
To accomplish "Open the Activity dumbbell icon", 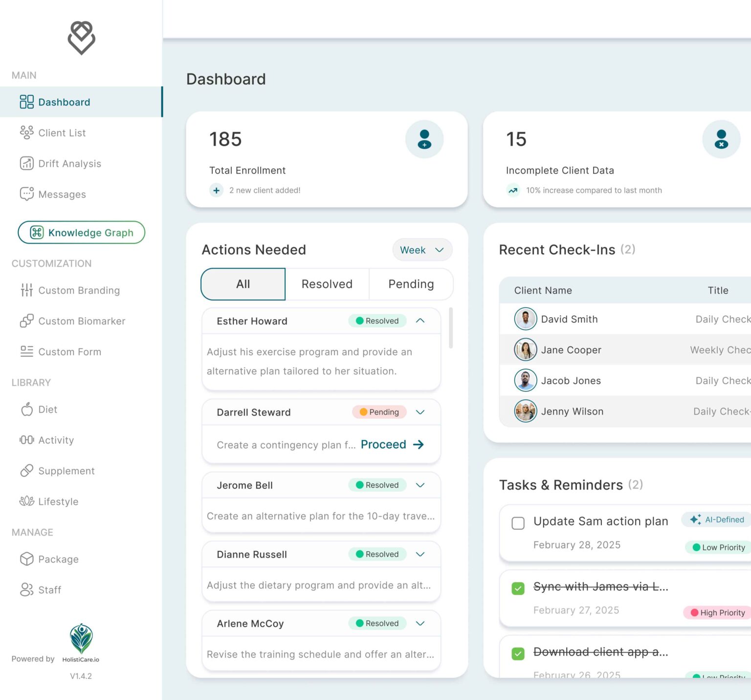I will point(26,440).
